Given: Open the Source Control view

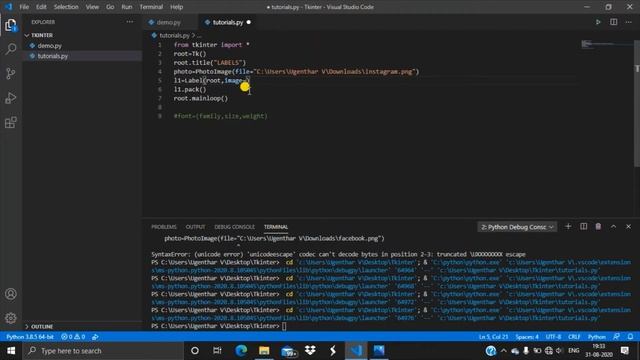Looking at the screenshot, I should (x=11, y=73).
